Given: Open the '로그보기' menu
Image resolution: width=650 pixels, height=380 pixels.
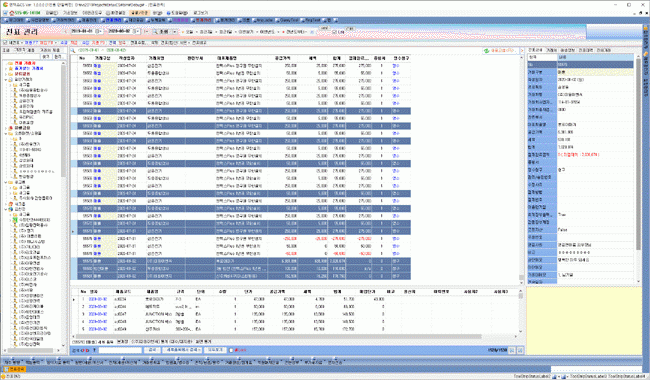Looking at the screenshot, I should 201,13.
